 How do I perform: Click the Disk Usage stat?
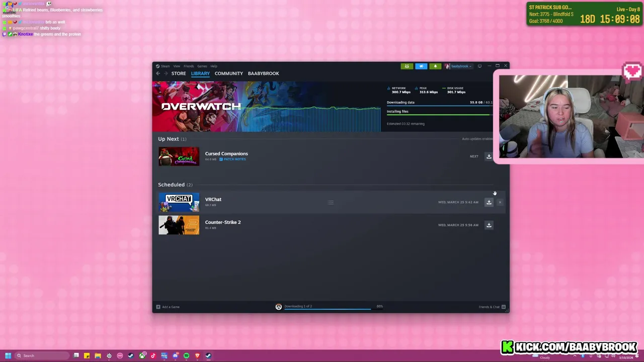pos(454,90)
